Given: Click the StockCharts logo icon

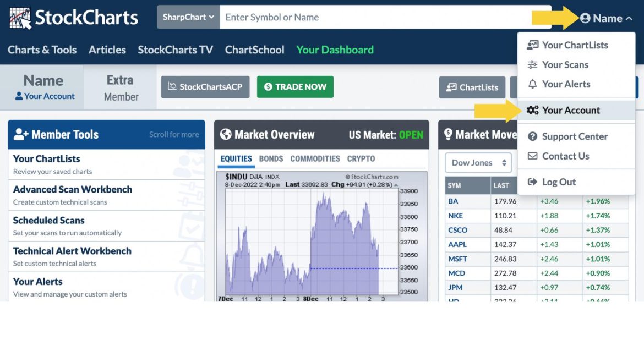Looking at the screenshot, I should [x=19, y=17].
